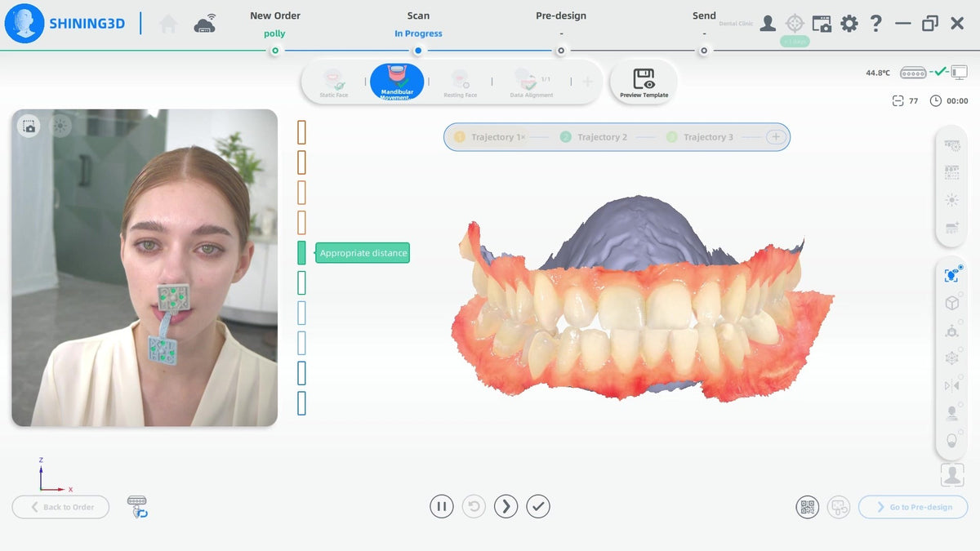Click the greyed icon right of the QR code
980x551 pixels.
(838, 507)
